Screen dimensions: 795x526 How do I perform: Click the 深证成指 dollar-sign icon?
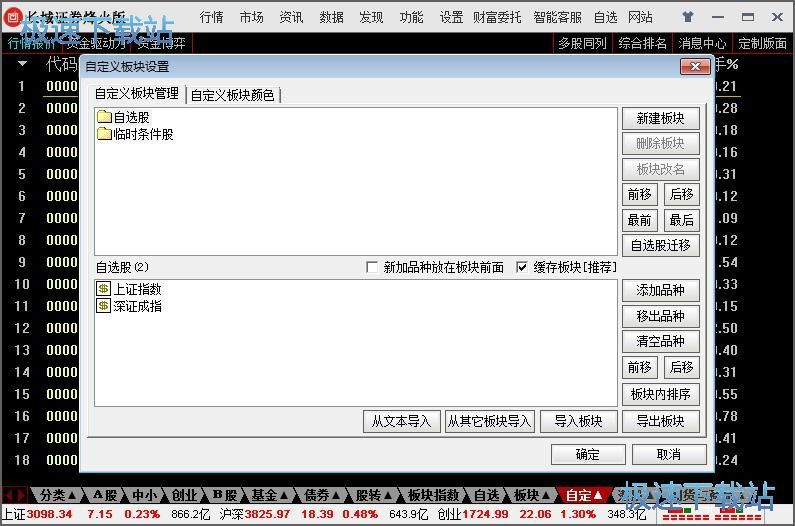point(103,305)
